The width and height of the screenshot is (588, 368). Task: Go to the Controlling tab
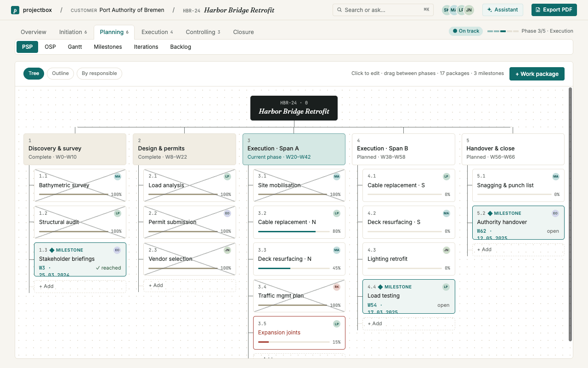[x=203, y=32]
